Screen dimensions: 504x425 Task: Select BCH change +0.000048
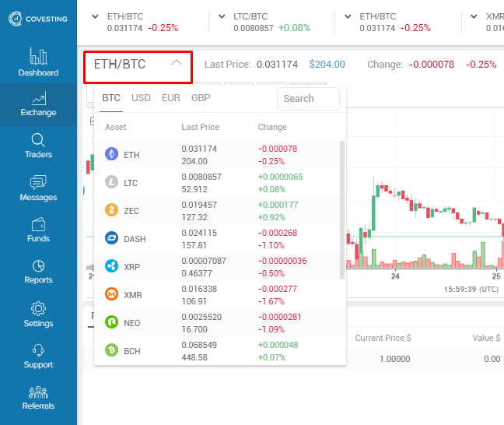click(278, 345)
